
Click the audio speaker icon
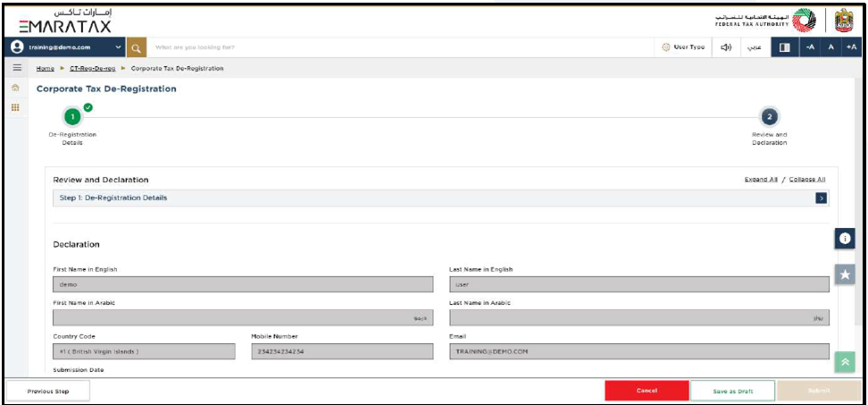726,46
